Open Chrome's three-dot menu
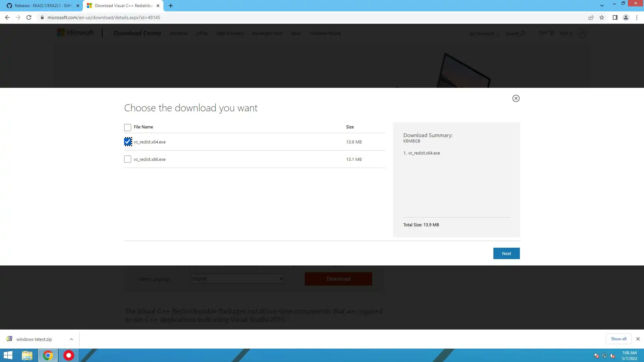This screenshot has width=644, height=362. pyautogui.click(x=637, y=17)
